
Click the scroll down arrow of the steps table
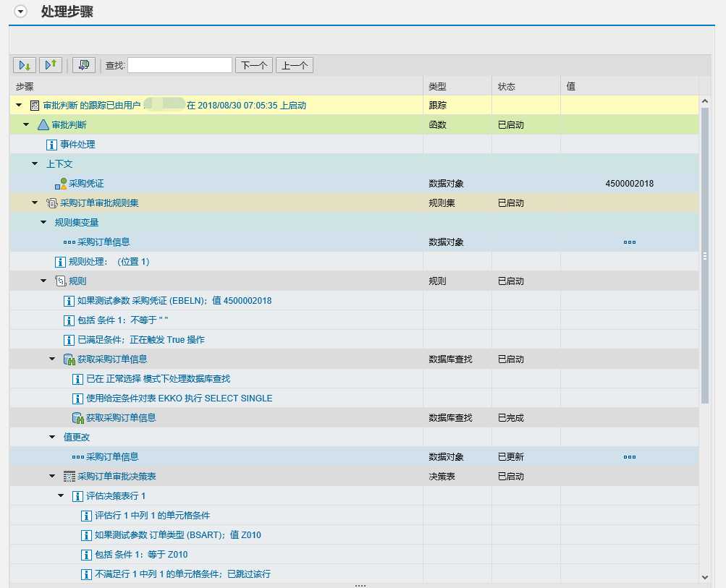coord(705,577)
